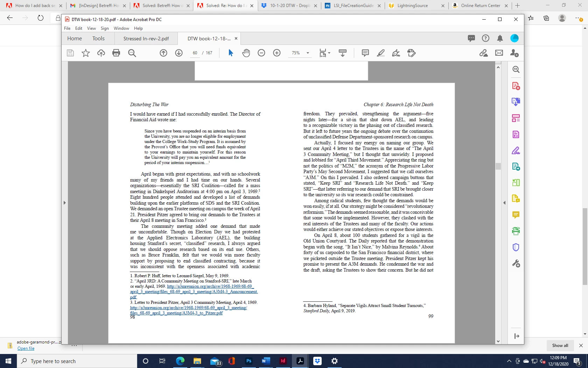588x368 pixels.
Task: Go to previous page with up arrow
Action: click(163, 53)
